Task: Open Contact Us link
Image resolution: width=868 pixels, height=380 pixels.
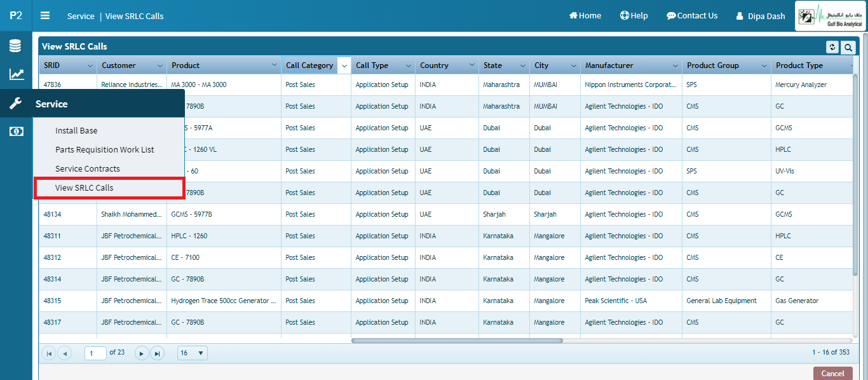Action: [692, 15]
